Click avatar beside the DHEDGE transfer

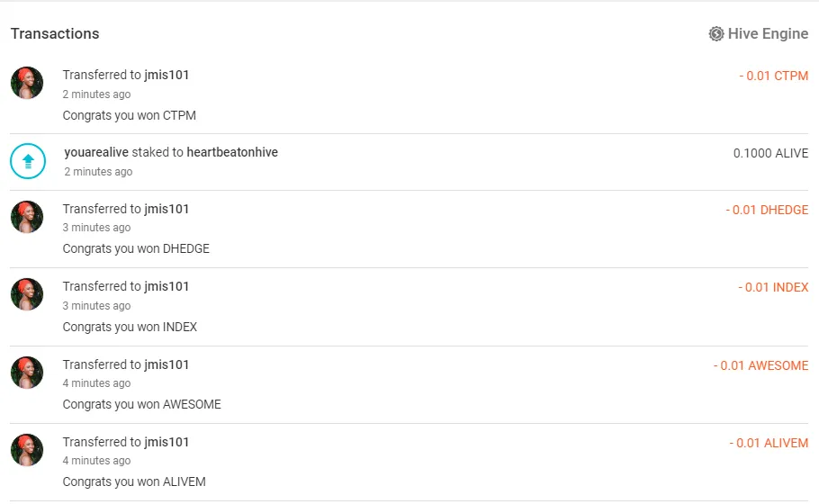click(x=27, y=217)
